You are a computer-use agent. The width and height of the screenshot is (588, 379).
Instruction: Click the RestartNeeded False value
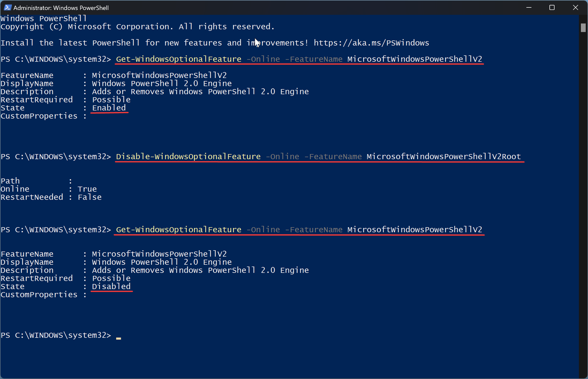click(90, 197)
